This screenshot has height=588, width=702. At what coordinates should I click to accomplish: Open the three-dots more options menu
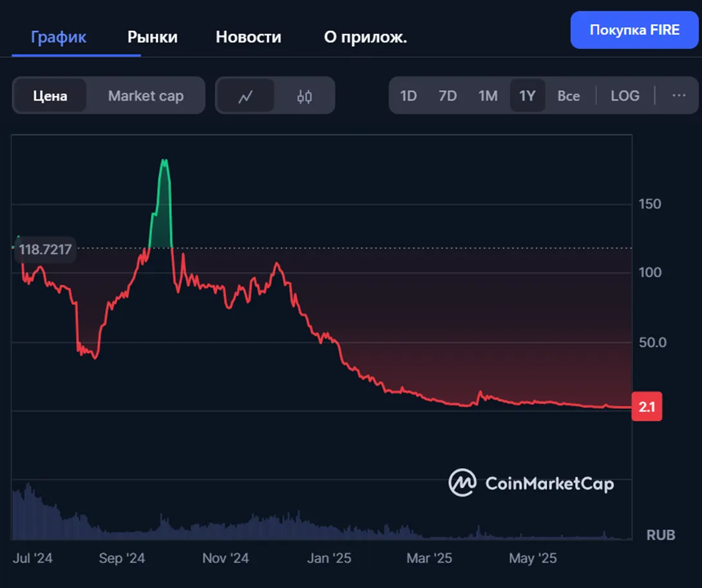point(679,95)
